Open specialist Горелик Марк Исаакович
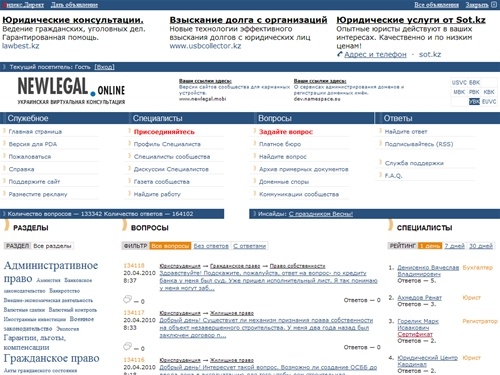This screenshot has width=500, height=375. [418, 324]
